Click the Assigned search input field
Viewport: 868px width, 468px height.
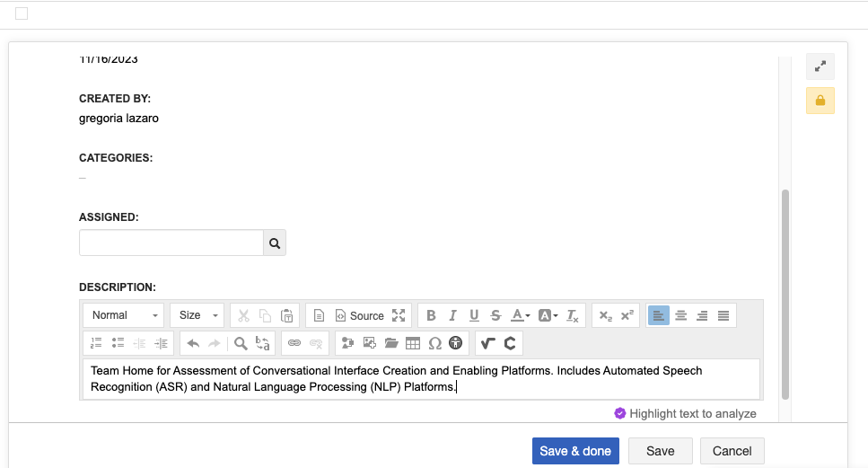pyautogui.click(x=171, y=243)
